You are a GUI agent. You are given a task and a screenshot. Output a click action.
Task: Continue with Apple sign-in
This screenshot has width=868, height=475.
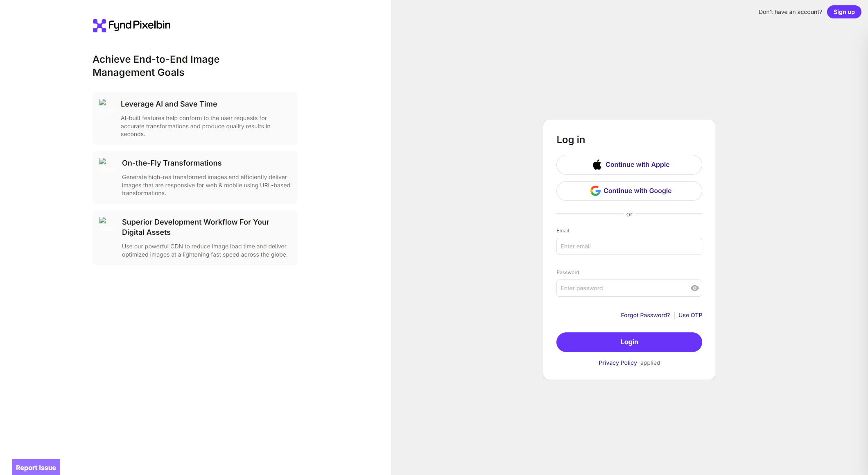629,165
